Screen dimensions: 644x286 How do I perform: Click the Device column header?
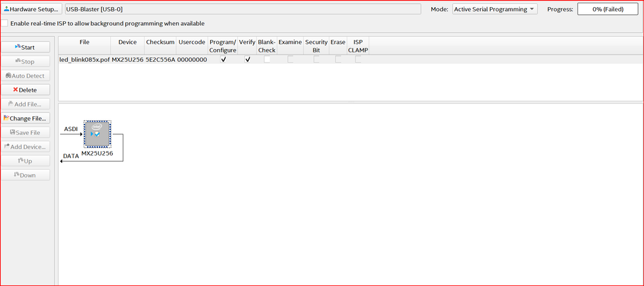(128, 46)
